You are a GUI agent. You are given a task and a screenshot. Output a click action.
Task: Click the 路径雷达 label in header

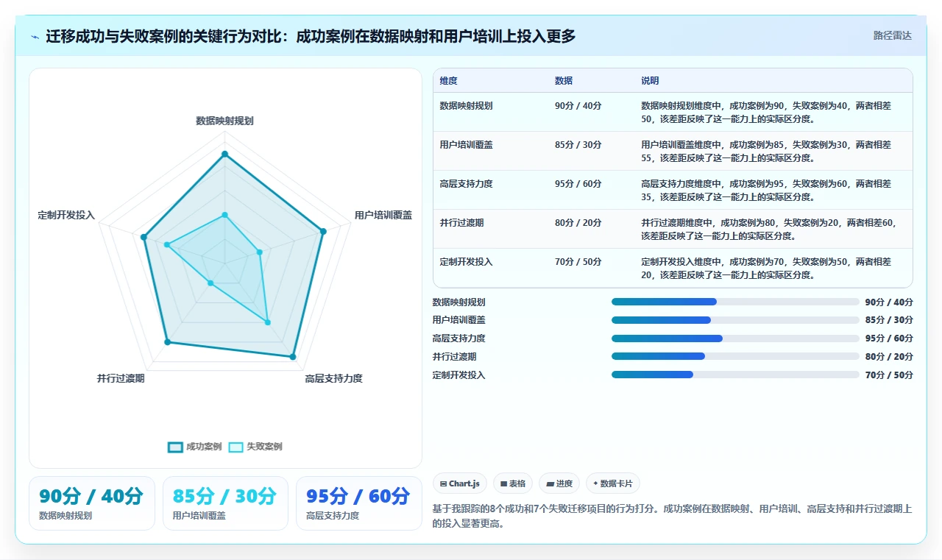coord(892,35)
